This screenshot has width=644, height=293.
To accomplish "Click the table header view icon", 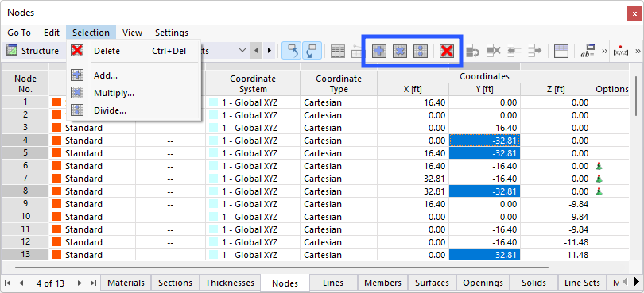I will coord(561,52).
